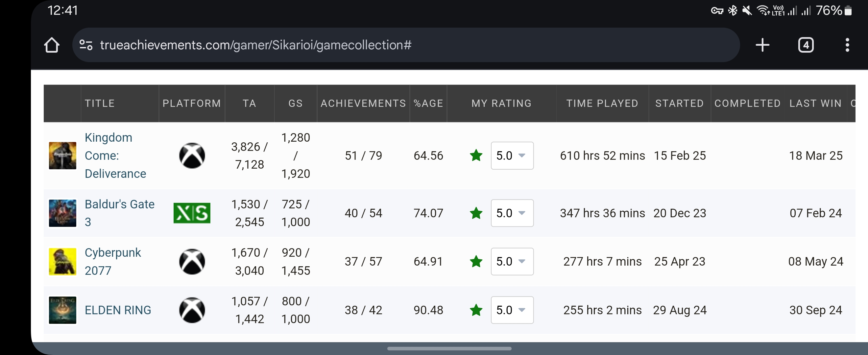The height and width of the screenshot is (355, 868).
Task: Sort by the ACHIEVEMENTS column header
Action: tap(363, 104)
